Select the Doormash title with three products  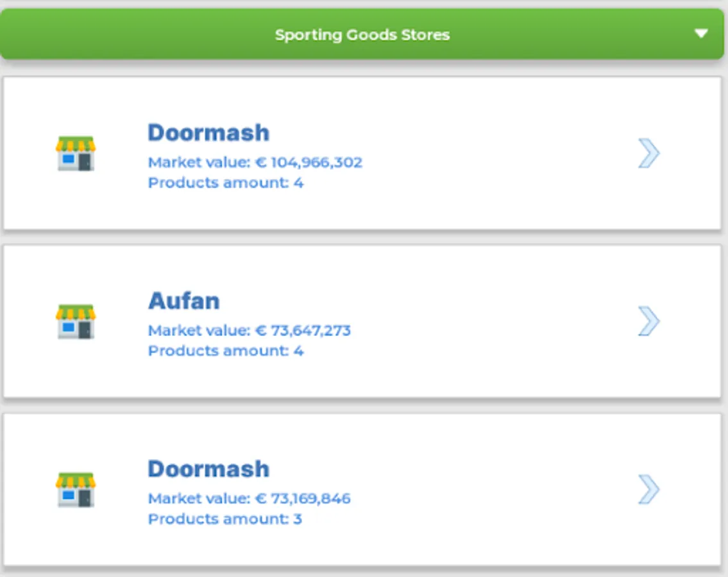point(208,469)
